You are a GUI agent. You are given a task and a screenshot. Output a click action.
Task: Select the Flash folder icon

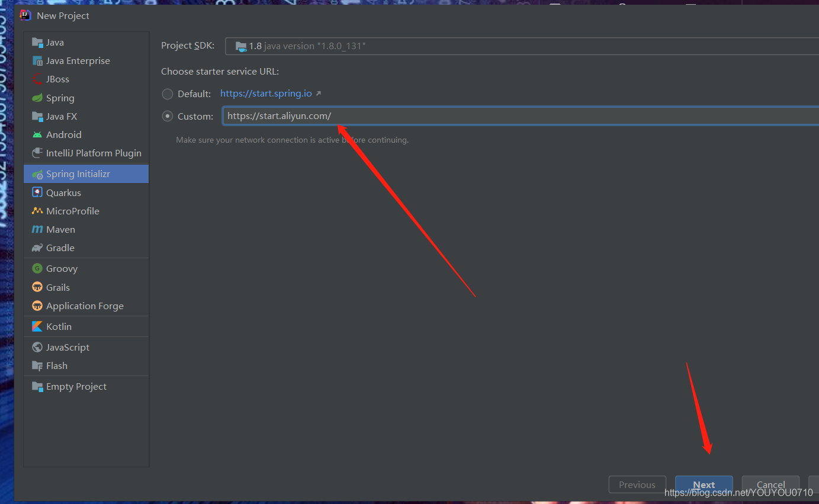[37, 366]
